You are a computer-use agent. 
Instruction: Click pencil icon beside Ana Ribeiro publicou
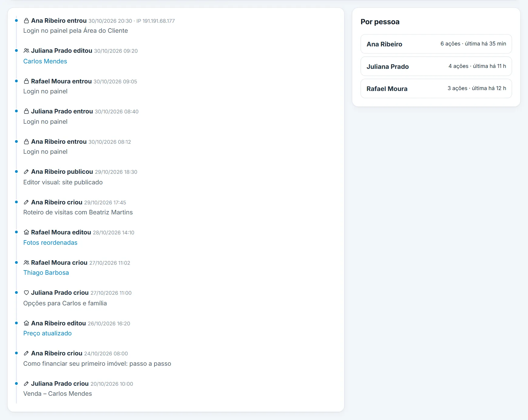click(26, 172)
